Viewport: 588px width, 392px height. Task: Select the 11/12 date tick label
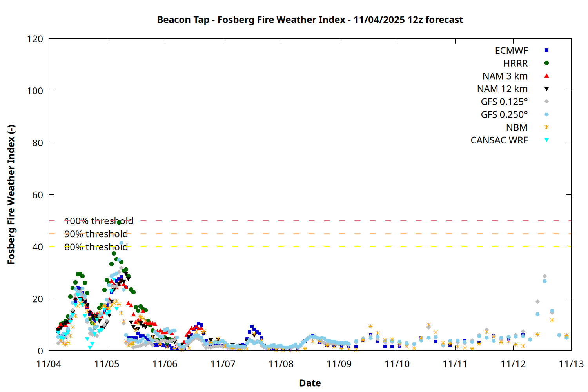513,364
